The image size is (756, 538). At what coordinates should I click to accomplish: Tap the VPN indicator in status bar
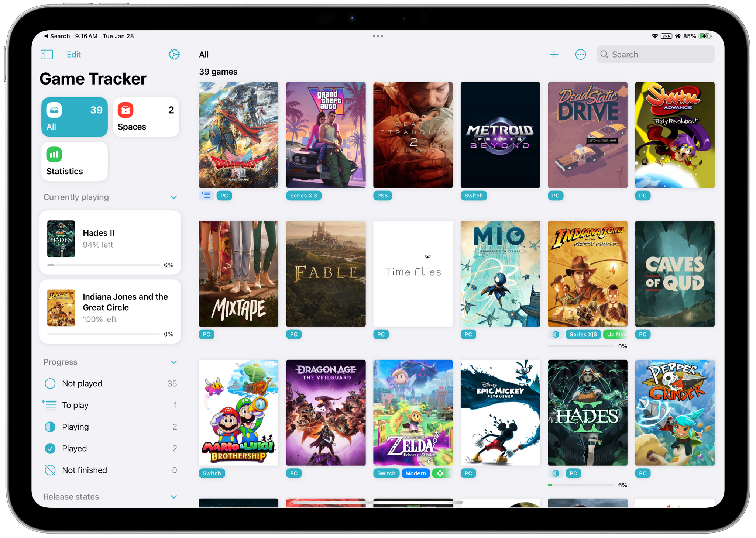pos(666,36)
